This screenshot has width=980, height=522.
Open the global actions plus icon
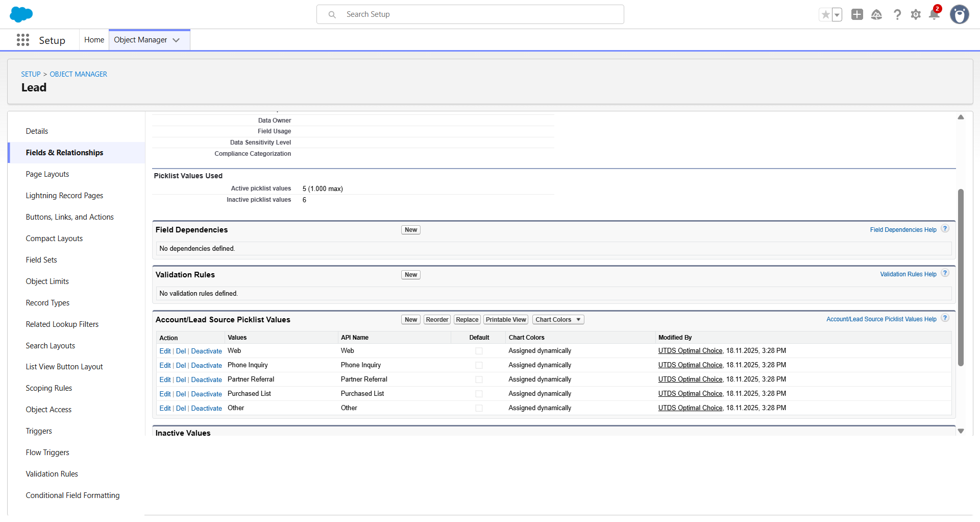point(857,14)
